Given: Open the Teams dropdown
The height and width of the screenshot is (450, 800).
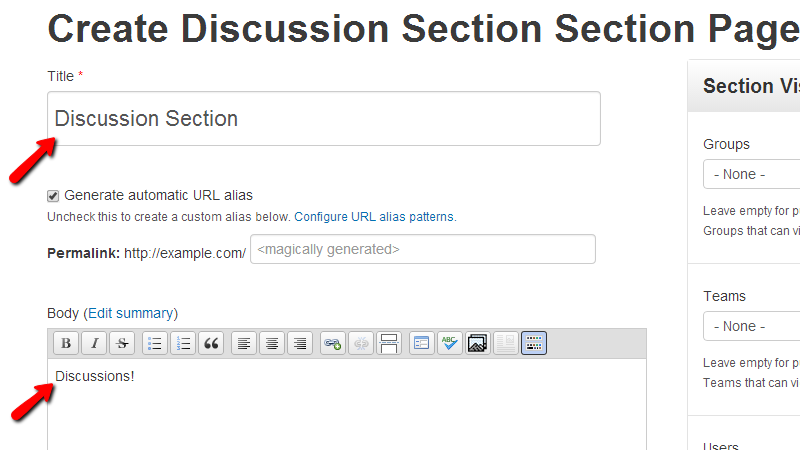Looking at the screenshot, I should [x=751, y=326].
